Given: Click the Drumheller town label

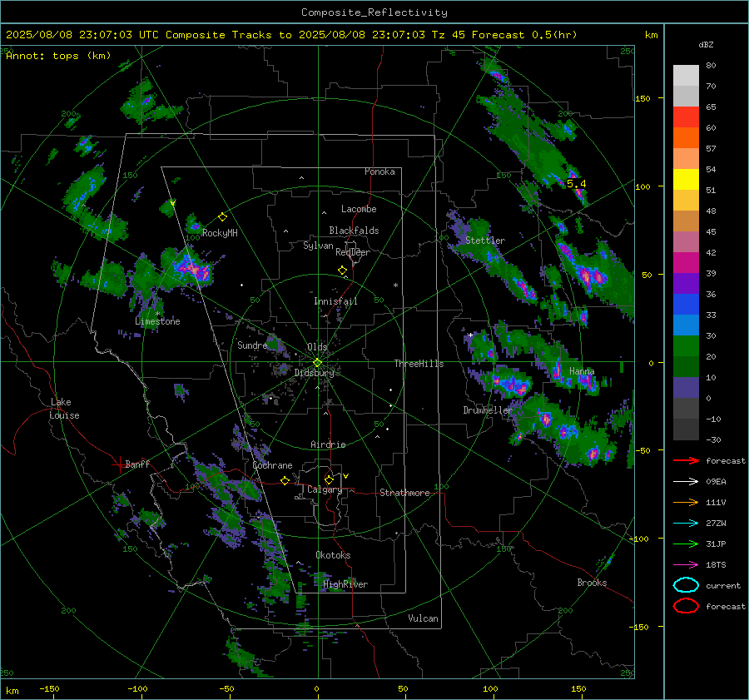Looking at the screenshot, I should [488, 410].
